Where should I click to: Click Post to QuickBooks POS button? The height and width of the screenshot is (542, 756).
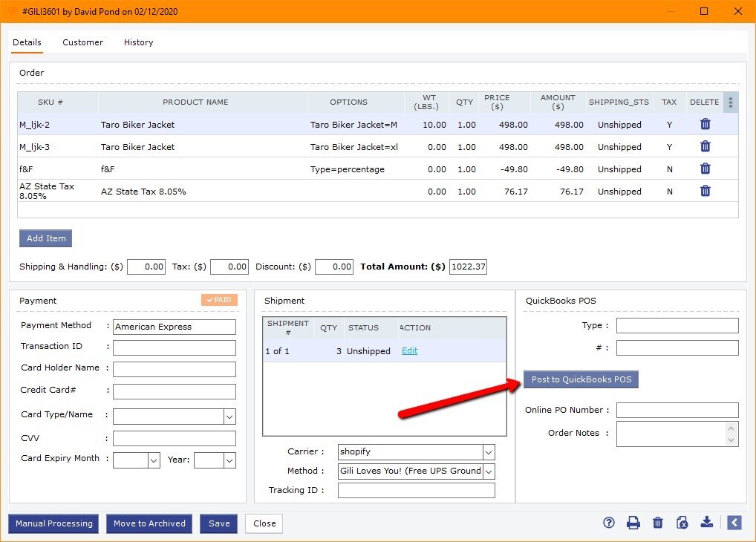click(x=581, y=379)
